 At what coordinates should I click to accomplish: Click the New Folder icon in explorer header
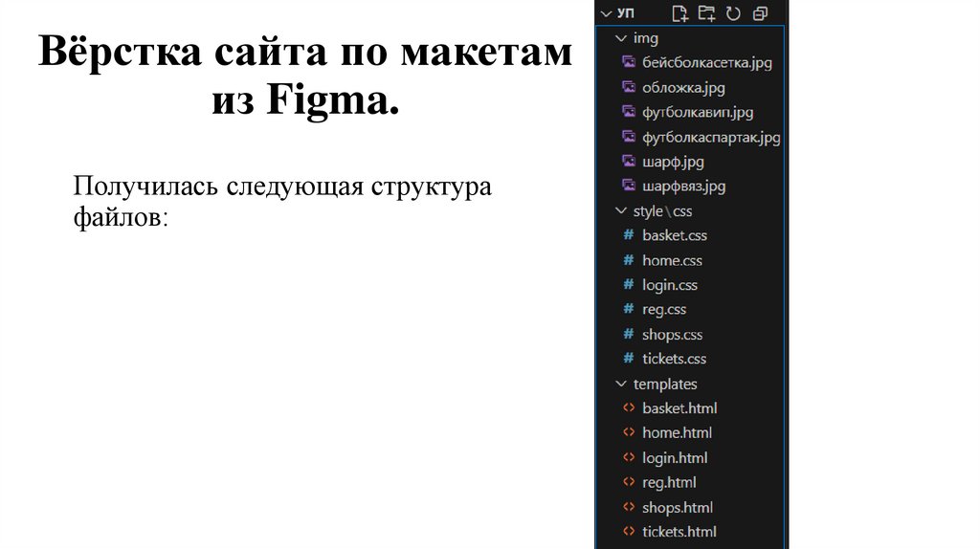click(706, 13)
